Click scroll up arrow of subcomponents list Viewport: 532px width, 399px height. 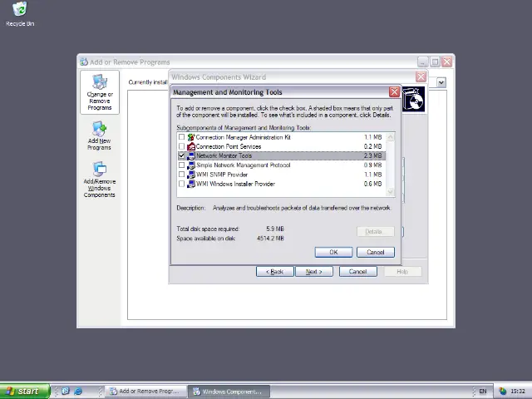click(x=390, y=137)
